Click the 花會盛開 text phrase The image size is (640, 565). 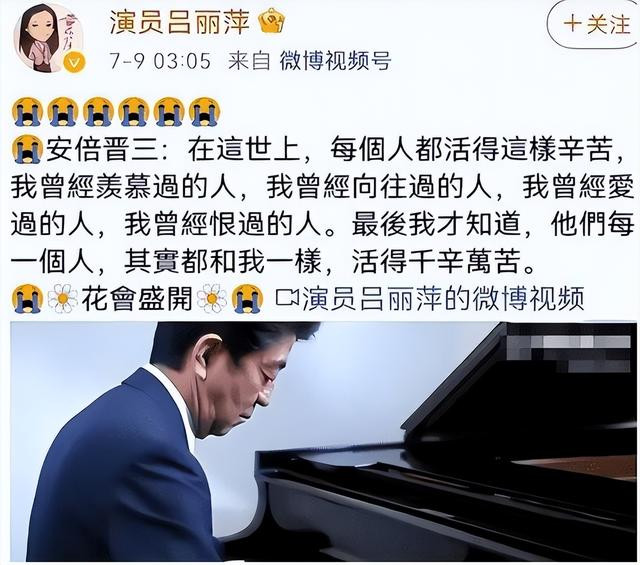[x=137, y=298]
